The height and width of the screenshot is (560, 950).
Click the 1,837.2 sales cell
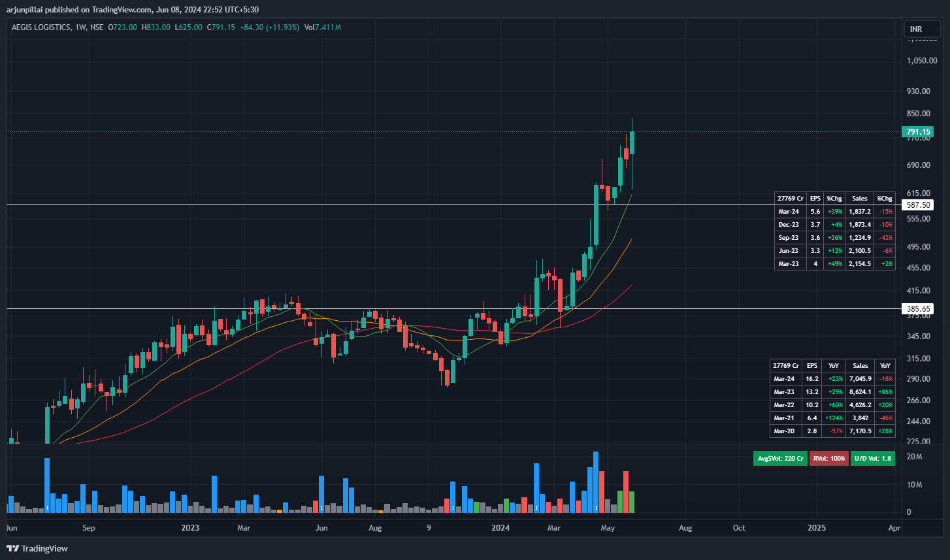pos(860,212)
